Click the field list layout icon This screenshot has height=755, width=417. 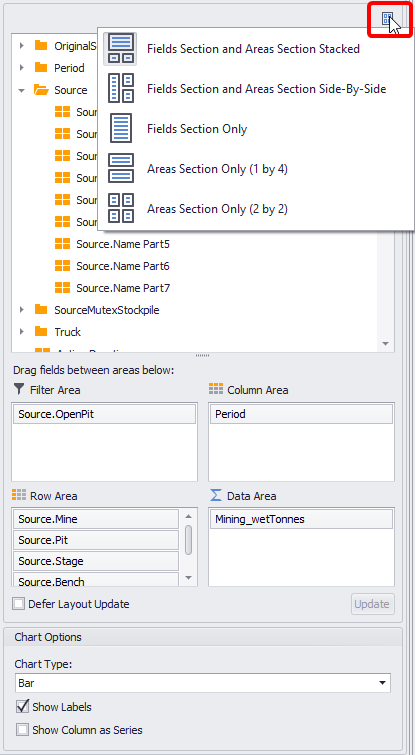[x=388, y=19]
